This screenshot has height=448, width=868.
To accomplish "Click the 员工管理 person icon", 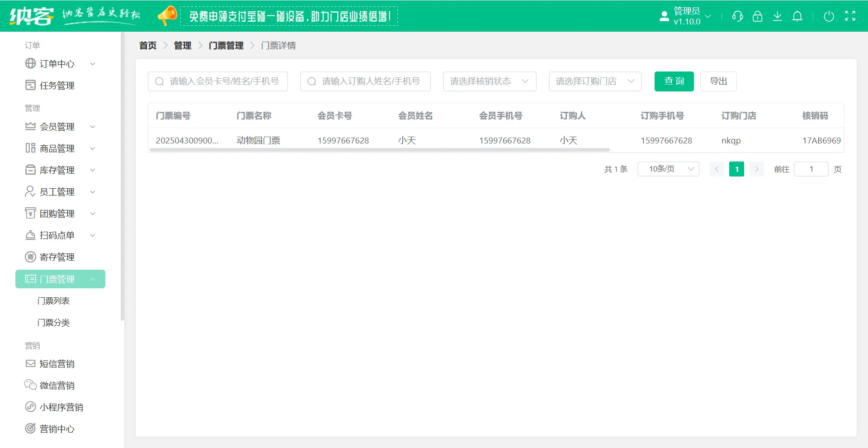I will pos(30,191).
